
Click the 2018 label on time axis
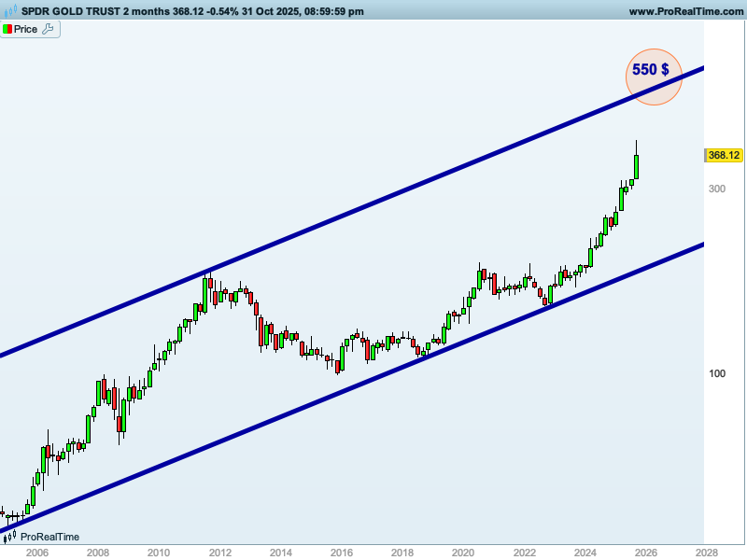[402, 553]
